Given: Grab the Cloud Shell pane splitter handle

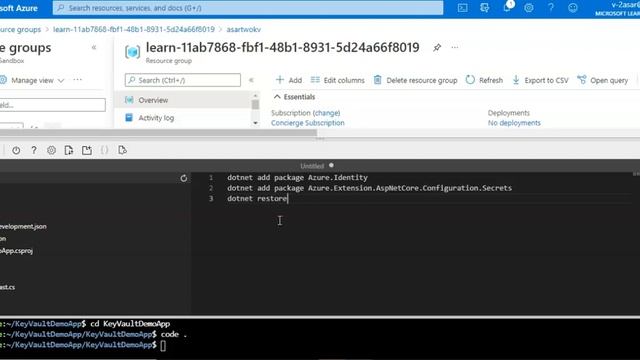Looking at the screenshot, I should click(x=320, y=139).
